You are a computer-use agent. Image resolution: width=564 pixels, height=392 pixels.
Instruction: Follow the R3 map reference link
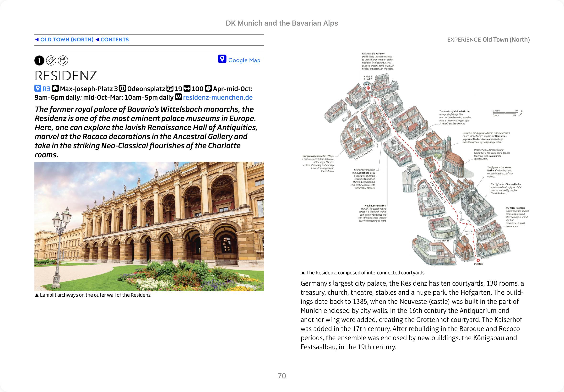46,89
